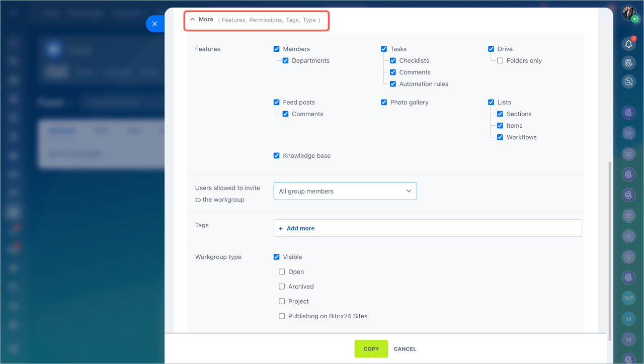Check the Archived workgroup type

click(282, 287)
